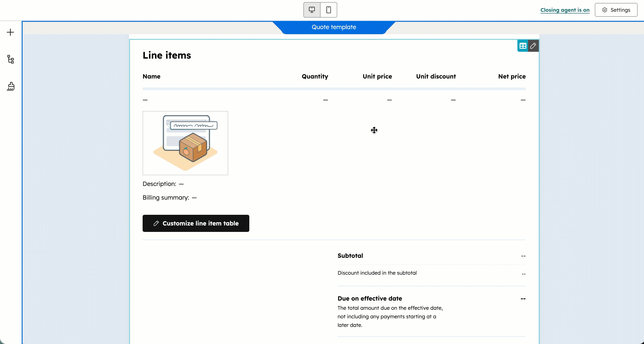This screenshot has height=344, width=644.
Task: Select the Due on effective date section
Action: pos(369,298)
